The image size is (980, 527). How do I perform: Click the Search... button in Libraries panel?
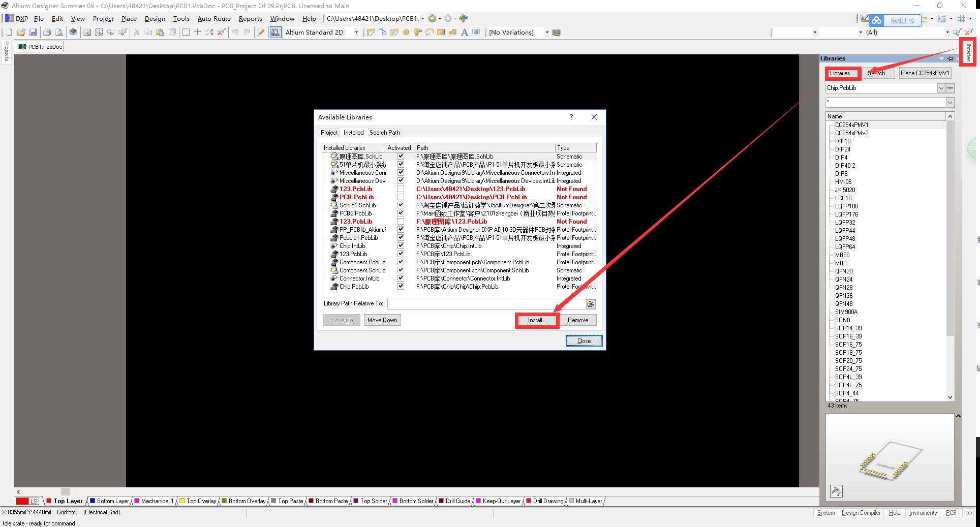click(x=878, y=73)
